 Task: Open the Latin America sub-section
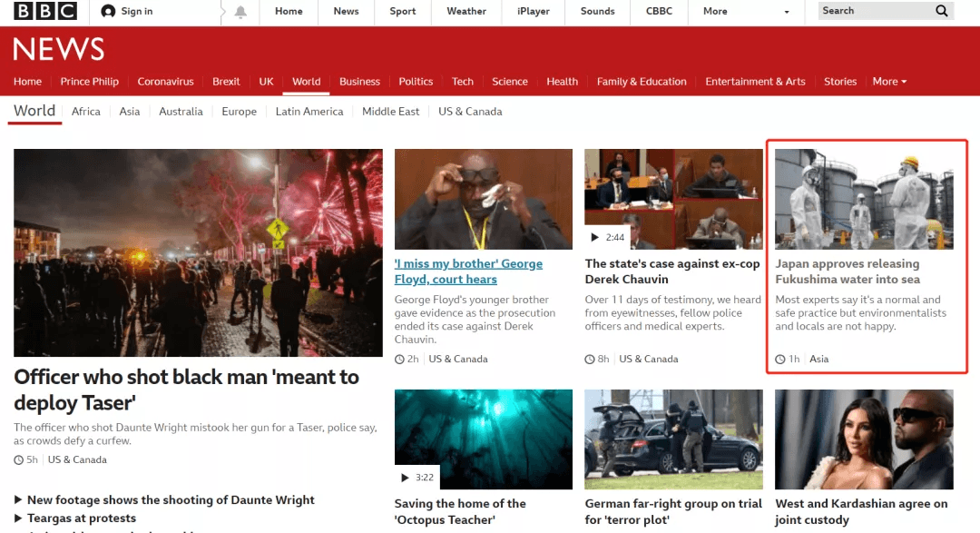tap(309, 112)
